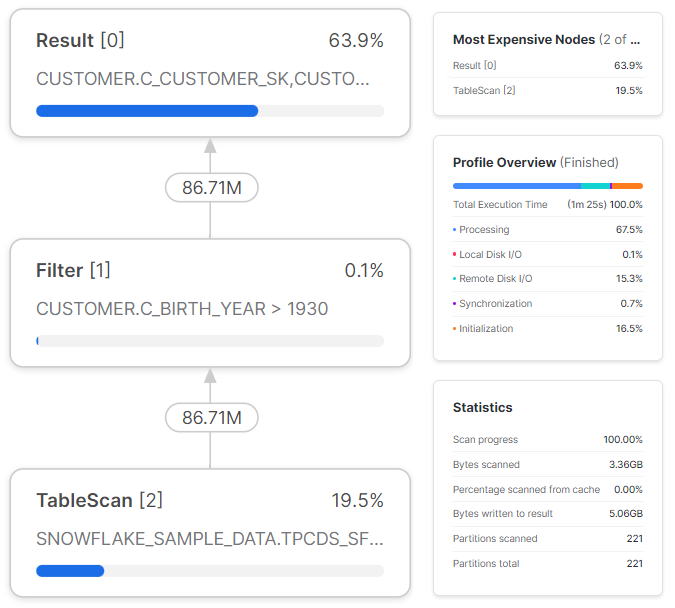This screenshot has width=675, height=608.
Task: Click the Statistics panel heading
Action: click(x=483, y=407)
